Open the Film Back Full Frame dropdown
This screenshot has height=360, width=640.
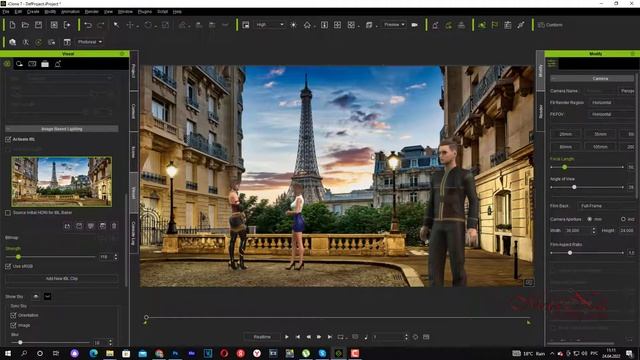[606, 206]
